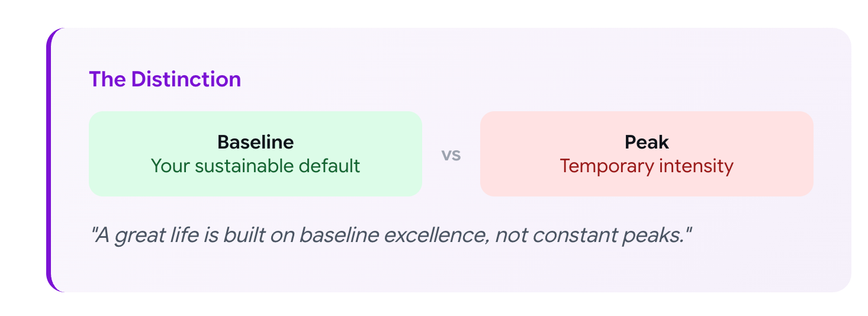The image size is (868, 316).
Task: Click the "Your sustainable default" subtitle
Action: coord(255,166)
